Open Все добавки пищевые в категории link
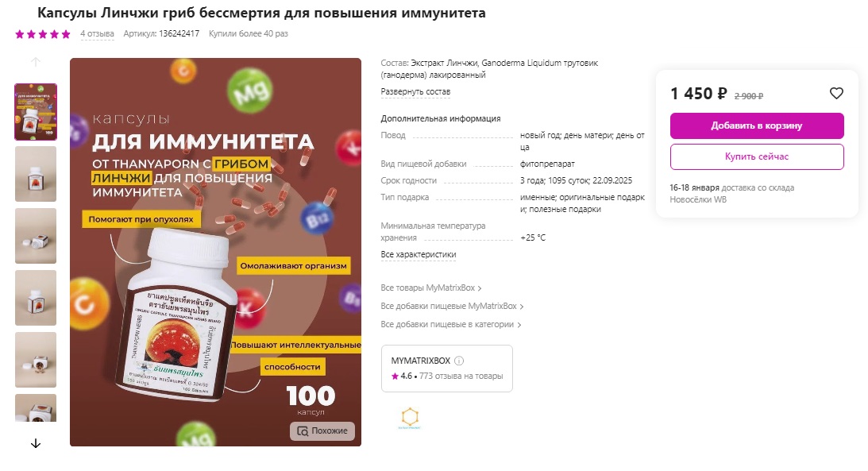The width and height of the screenshot is (868, 471). (x=450, y=325)
